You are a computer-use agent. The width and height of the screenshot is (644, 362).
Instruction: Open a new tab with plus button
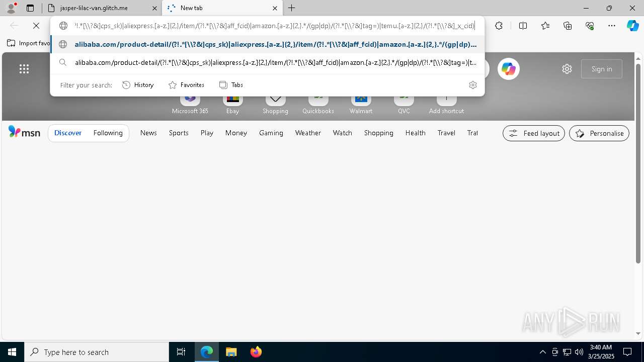[x=292, y=8]
